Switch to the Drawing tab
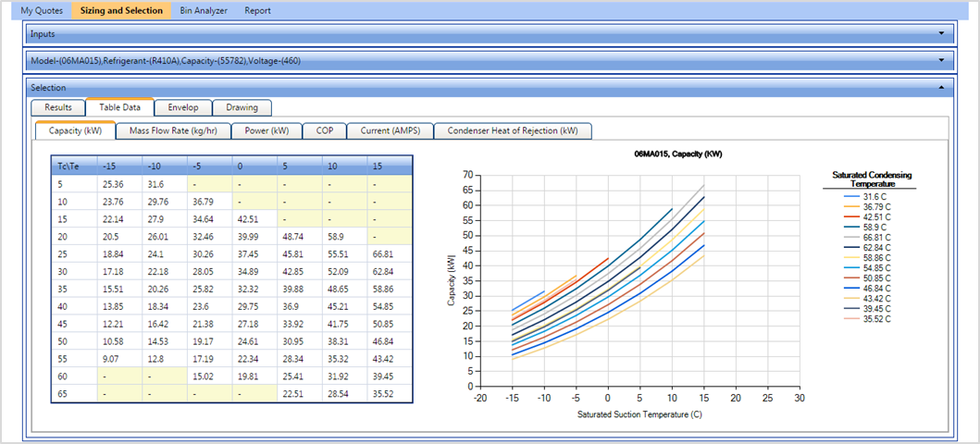Viewport: 980px width, 444px height. [242, 107]
